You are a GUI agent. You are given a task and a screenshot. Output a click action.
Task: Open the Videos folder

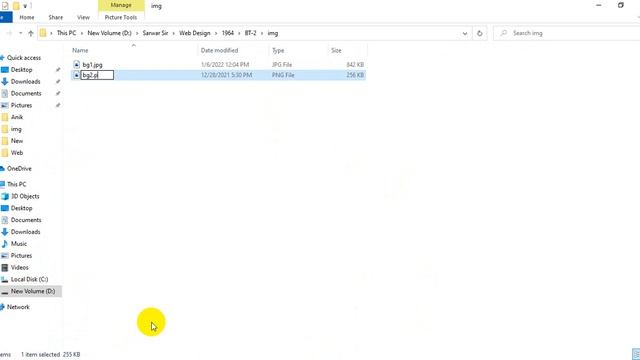(x=20, y=267)
